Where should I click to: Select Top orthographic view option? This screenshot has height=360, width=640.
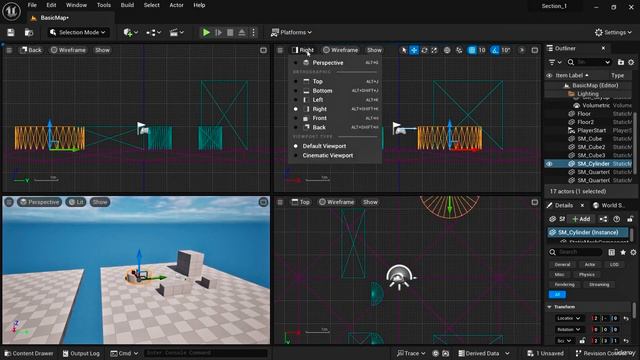click(x=335, y=81)
